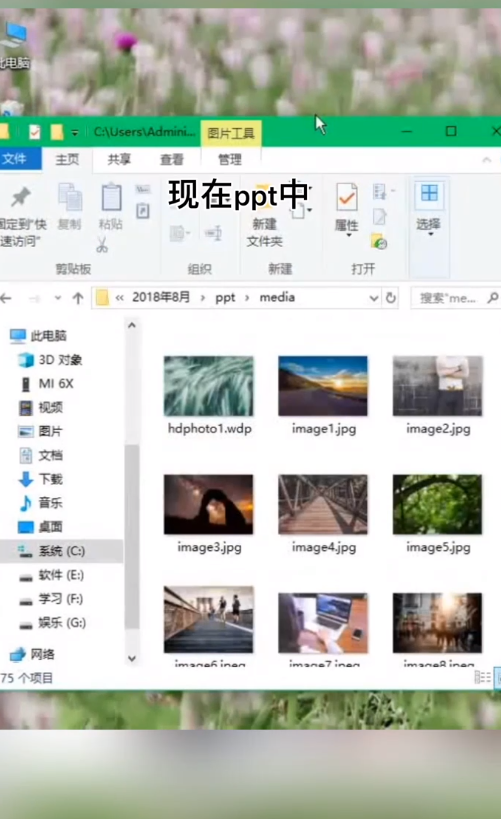501x819 pixels.
Task: Click the 2018年8月 breadcrumb segment
Action: coord(161,297)
